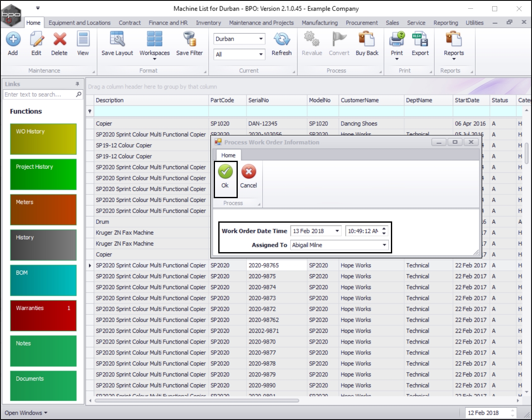Screen dimensions: 532x420
Task: Open the Open Windows menu
Action: (26, 413)
